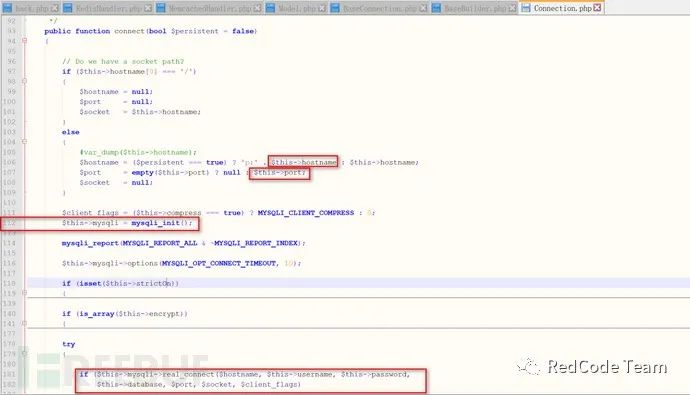Click 'real_connect' method call on line 181

point(188,374)
